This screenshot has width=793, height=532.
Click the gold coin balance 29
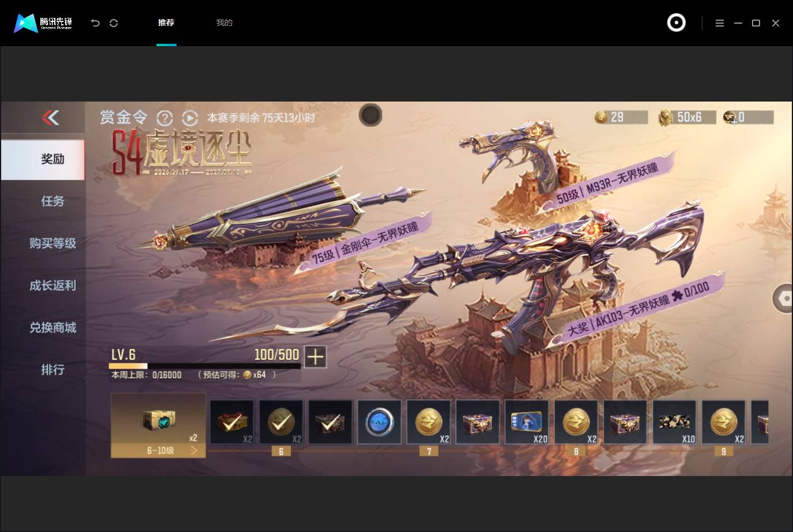(x=621, y=117)
